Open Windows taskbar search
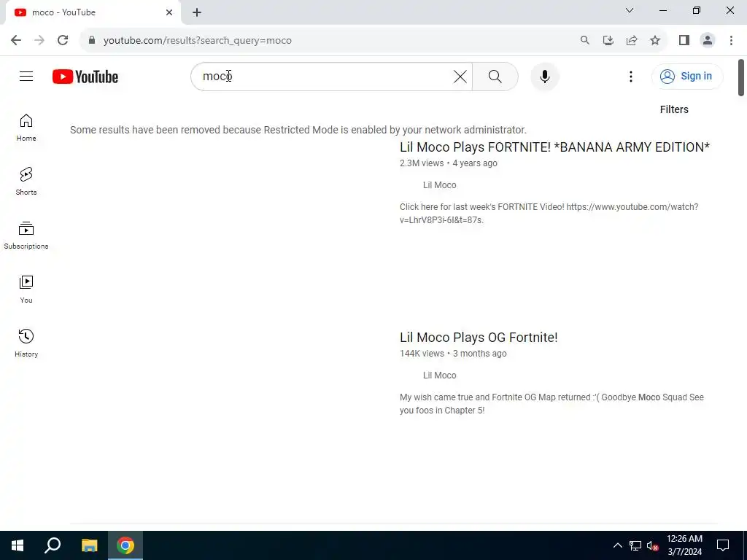Screen dimensions: 747x560 pyautogui.click(x=53, y=545)
